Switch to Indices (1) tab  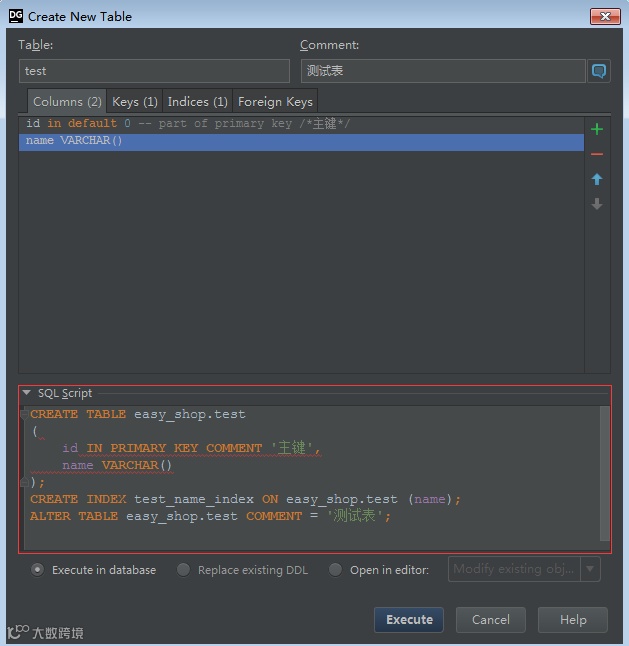click(198, 101)
